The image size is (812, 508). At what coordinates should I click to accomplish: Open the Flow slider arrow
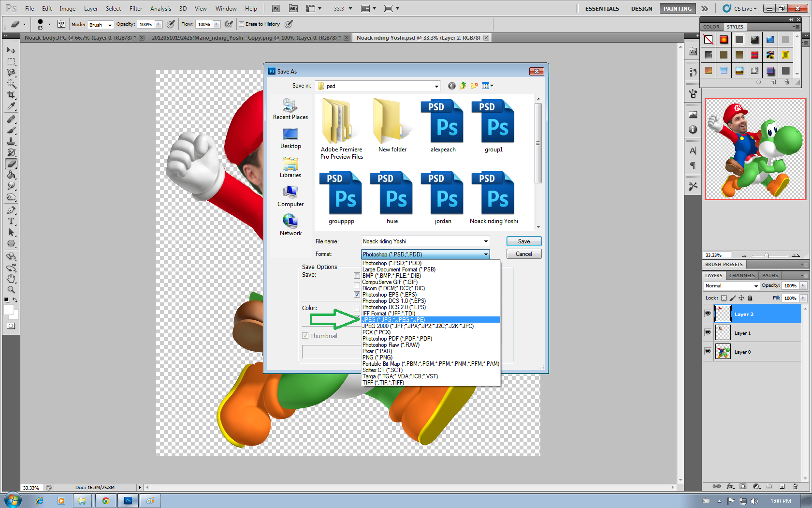217,24
